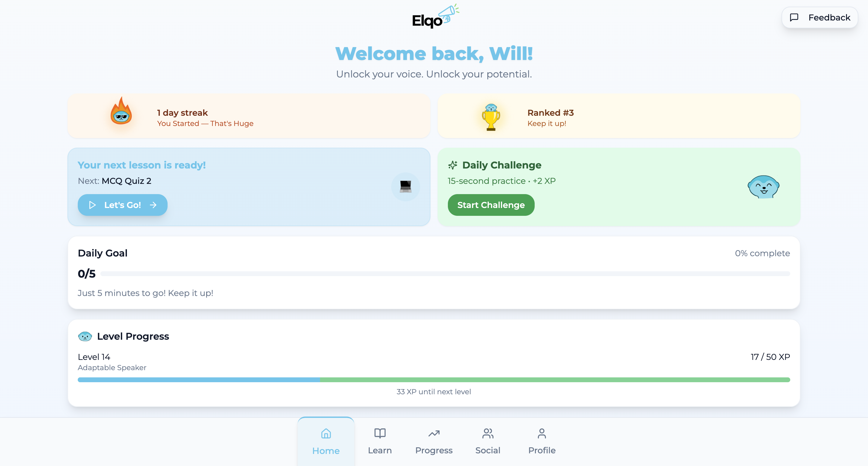Open the 1 day streak card
This screenshot has height=466, width=868.
click(249, 116)
